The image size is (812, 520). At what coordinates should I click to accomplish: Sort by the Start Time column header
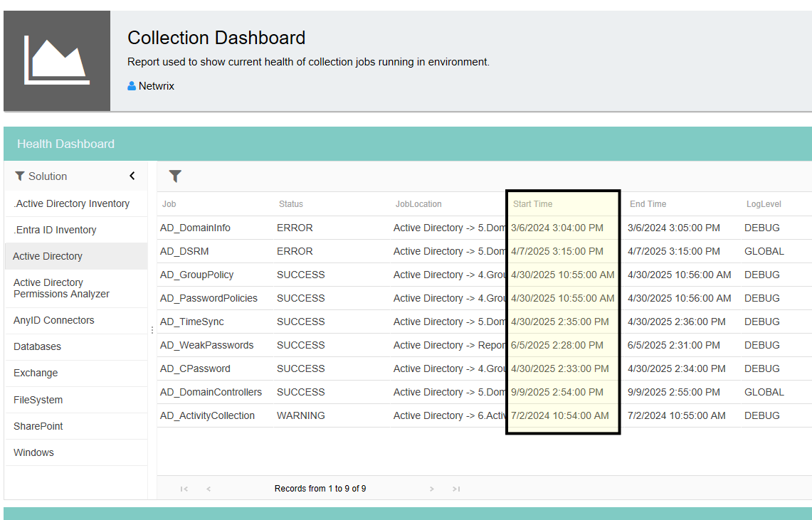click(532, 204)
